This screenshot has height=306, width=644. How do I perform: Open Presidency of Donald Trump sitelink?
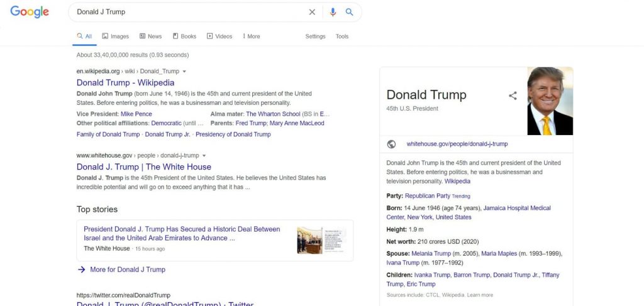pos(233,134)
